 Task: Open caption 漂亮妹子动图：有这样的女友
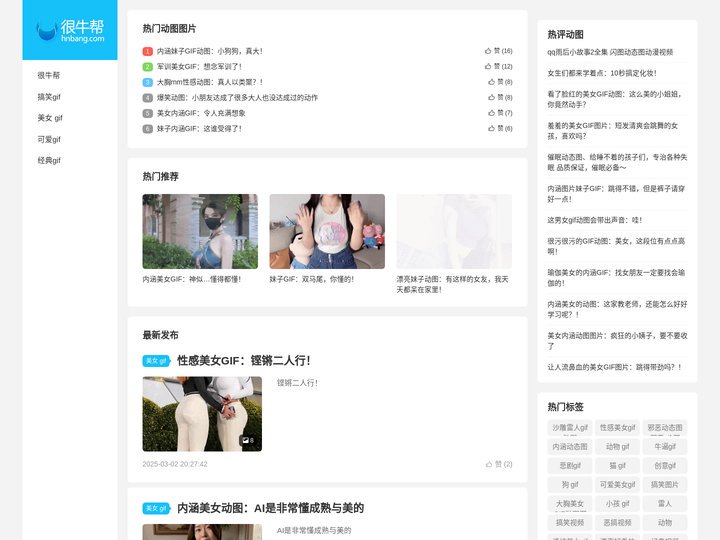453,284
